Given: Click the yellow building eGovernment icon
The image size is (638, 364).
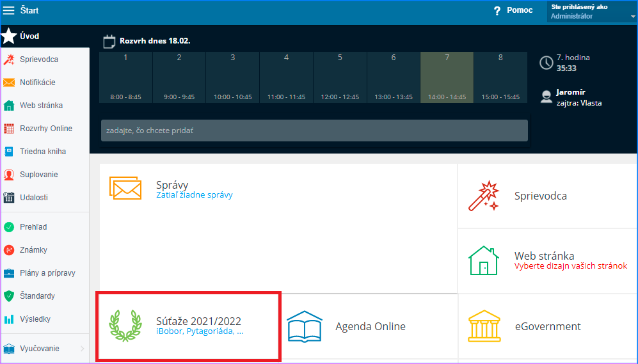Looking at the screenshot, I should [x=484, y=326].
